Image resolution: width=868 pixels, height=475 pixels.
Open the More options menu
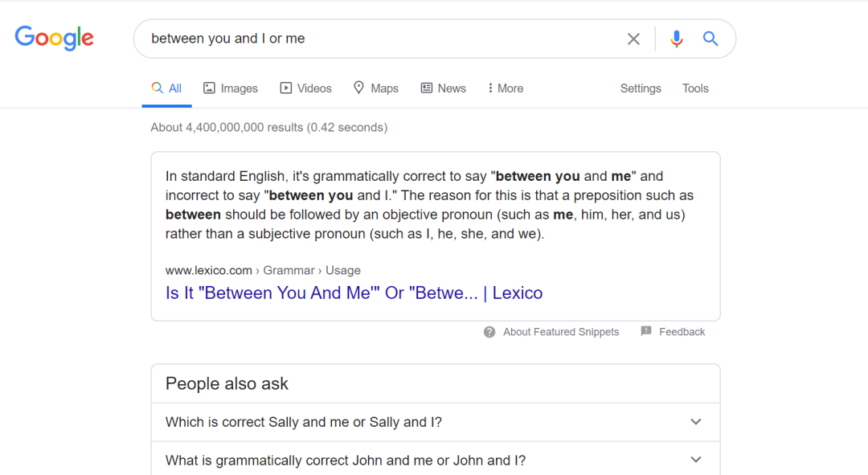point(505,88)
